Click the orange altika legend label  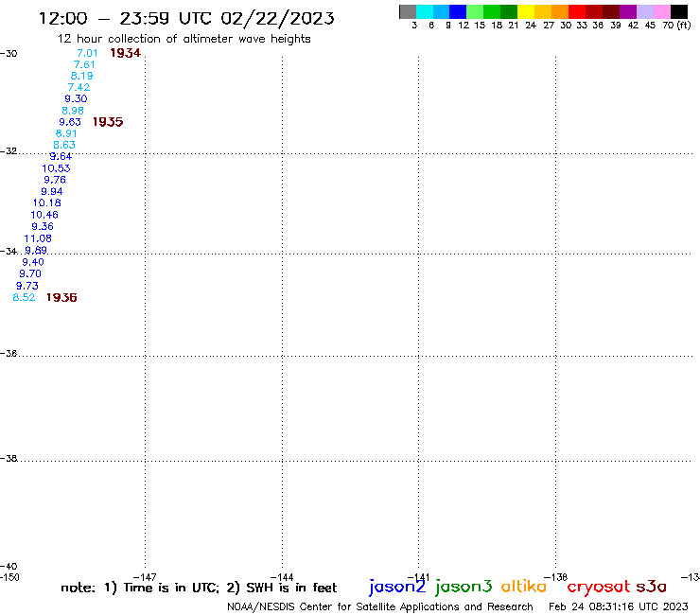(524, 587)
